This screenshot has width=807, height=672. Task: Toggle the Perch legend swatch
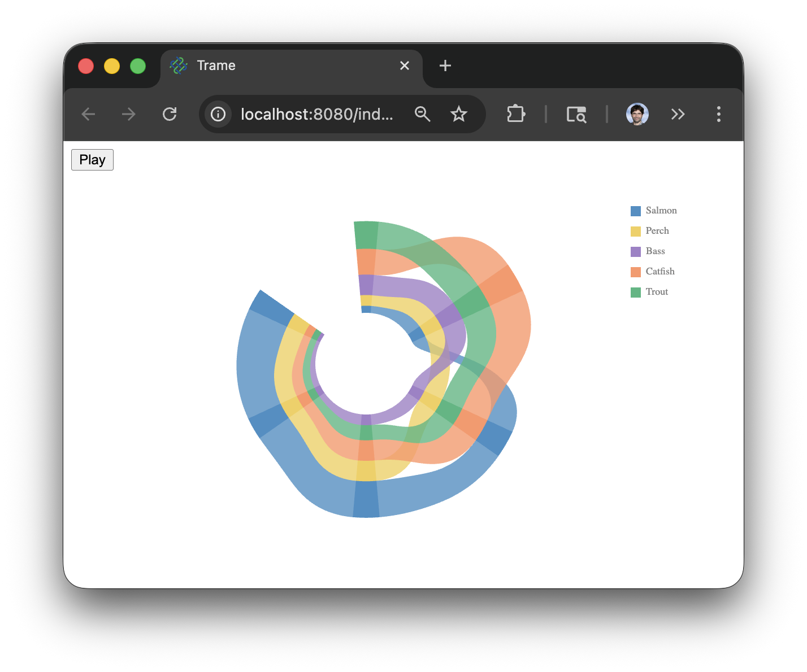[x=636, y=231]
